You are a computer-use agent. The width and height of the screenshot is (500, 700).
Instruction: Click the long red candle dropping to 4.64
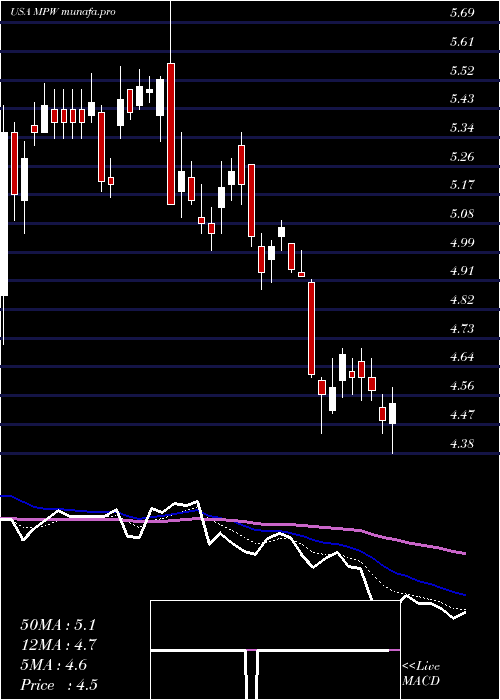[x=311, y=328]
